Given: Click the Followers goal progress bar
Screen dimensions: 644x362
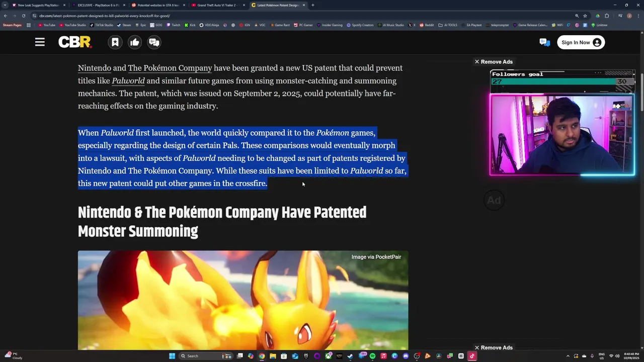Looking at the screenshot, I should tap(562, 82).
